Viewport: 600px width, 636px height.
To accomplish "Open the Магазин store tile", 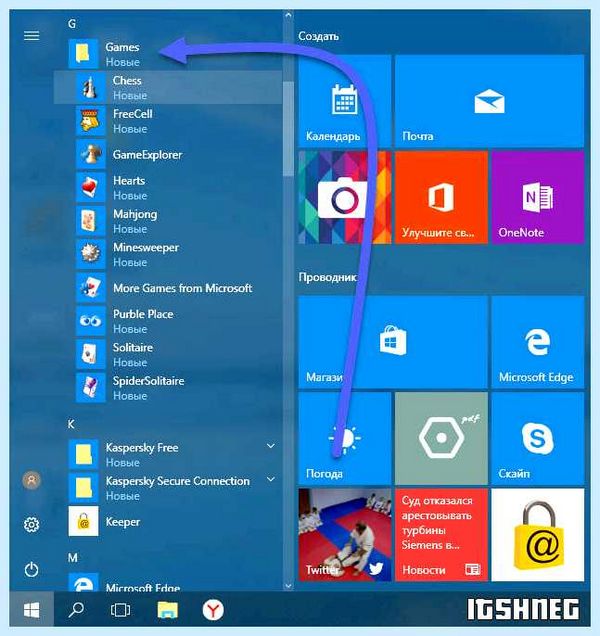I will [x=393, y=342].
